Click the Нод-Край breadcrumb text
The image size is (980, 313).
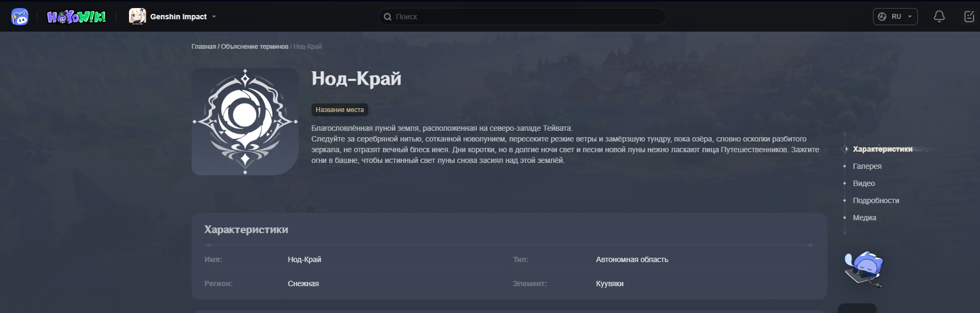click(x=308, y=47)
